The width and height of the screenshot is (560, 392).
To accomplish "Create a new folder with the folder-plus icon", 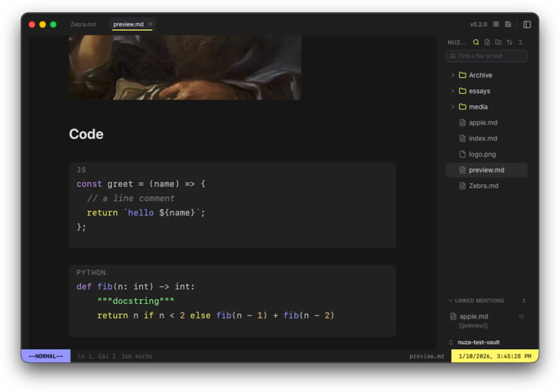I will (x=498, y=42).
